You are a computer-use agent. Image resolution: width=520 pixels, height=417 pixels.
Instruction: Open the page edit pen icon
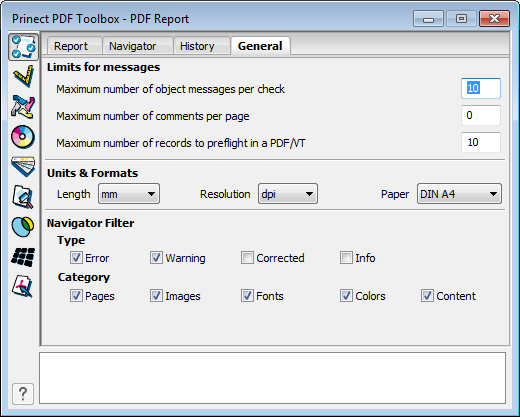(23, 286)
